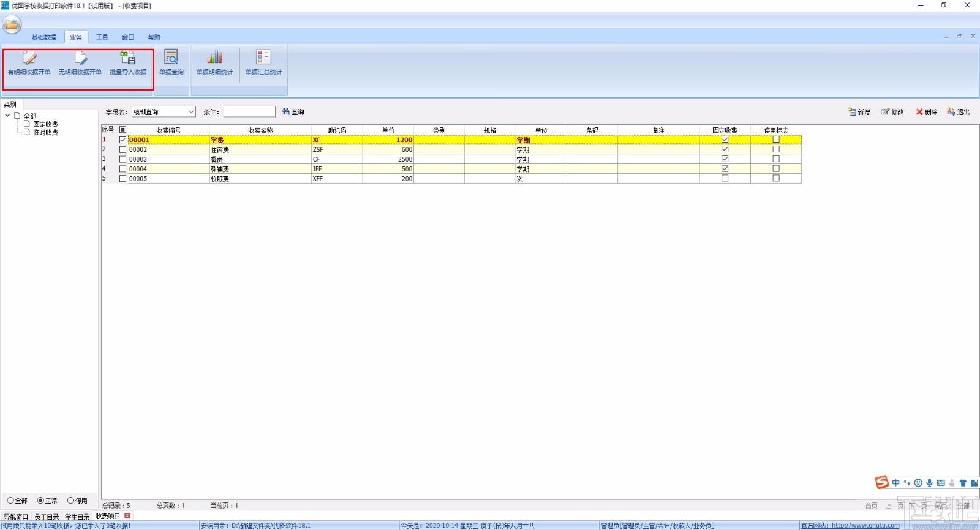Image resolution: width=980 pixels, height=530 pixels.
Task: Click the XFF mnemonic code cell
Action: pos(337,179)
